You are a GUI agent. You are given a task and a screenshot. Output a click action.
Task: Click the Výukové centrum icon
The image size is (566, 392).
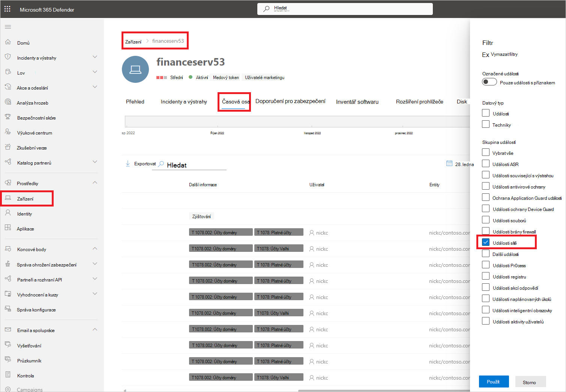coord(8,132)
